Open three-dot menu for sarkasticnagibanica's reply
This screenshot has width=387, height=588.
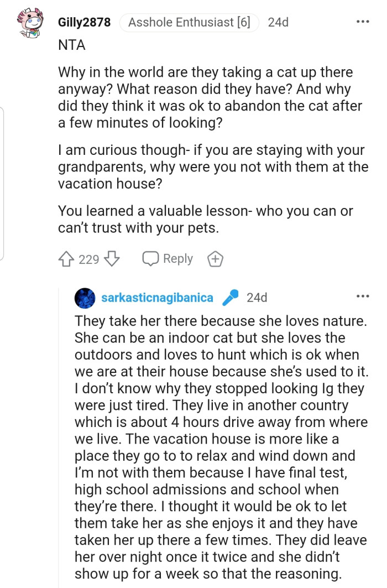363,297
